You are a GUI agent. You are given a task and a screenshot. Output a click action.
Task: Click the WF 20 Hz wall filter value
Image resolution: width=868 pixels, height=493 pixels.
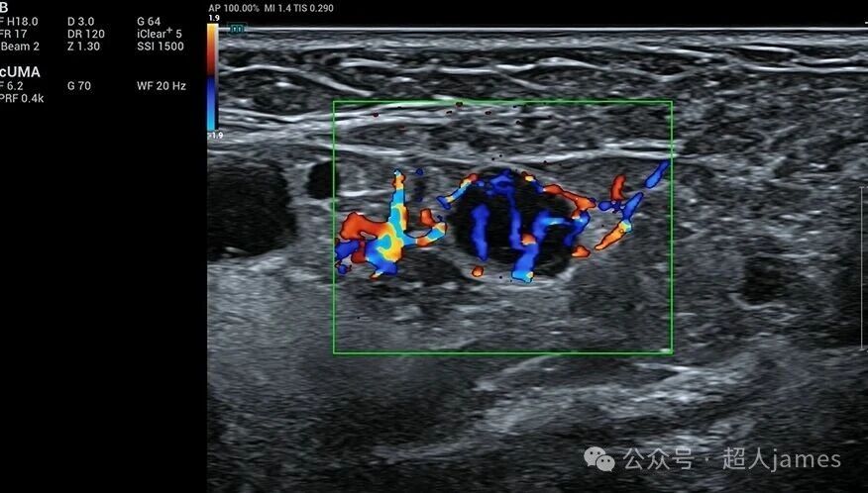tap(162, 86)
